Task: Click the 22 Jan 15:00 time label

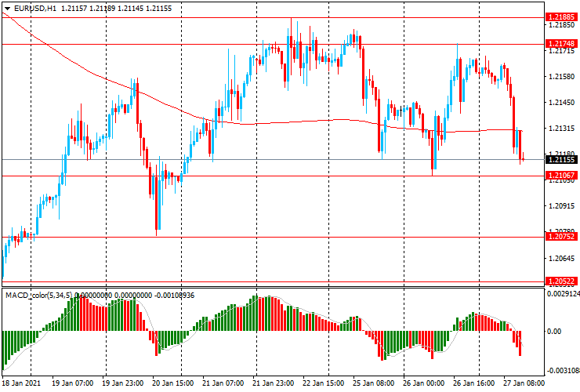Action: (x=323, y=383)
